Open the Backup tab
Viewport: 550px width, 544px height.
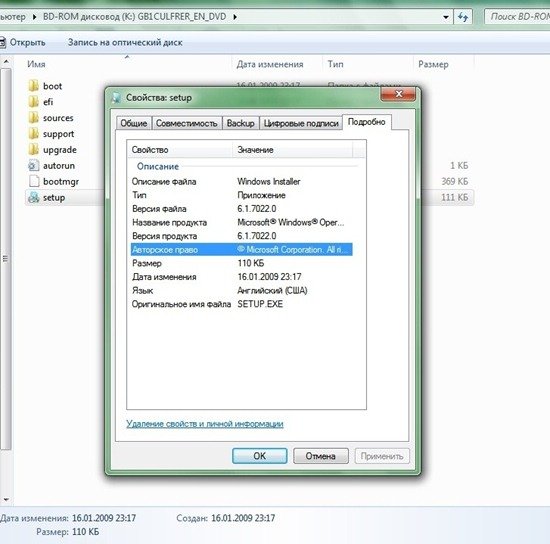(241, 123)
